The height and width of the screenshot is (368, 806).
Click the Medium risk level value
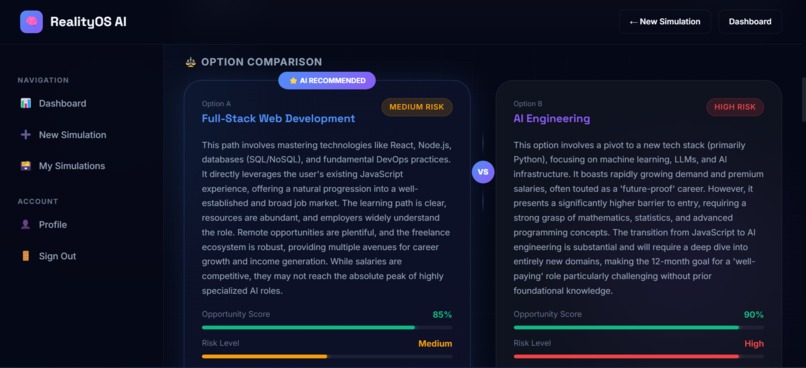pyautogui.click(x=435, y=344)
